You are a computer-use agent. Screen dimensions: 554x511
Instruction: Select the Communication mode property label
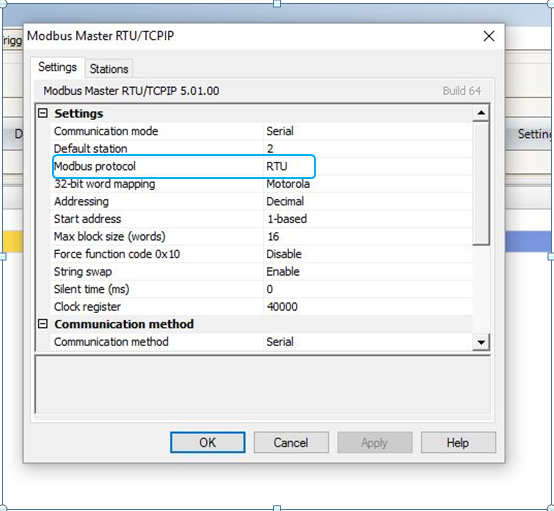106,131
